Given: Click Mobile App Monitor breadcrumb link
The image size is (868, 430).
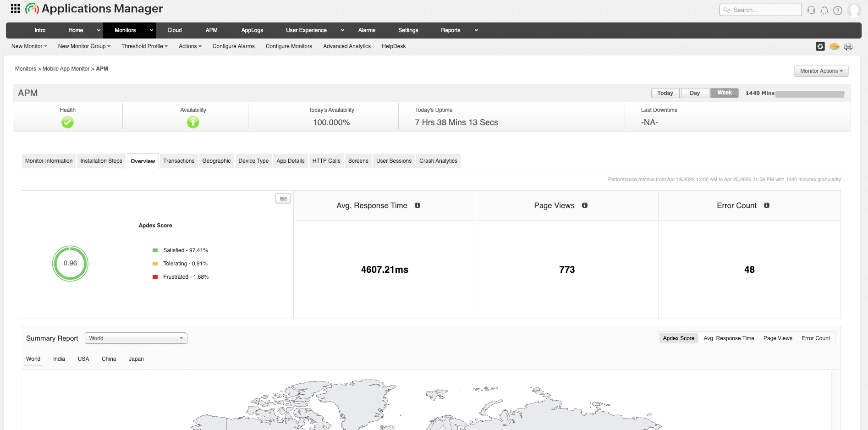Looking at the screenshot, I should tap(66, 69).
